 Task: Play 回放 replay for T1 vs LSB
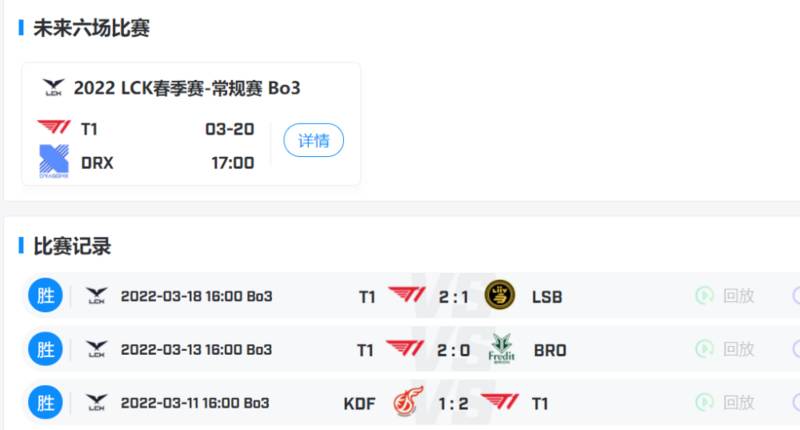click(x=725, y=296)
